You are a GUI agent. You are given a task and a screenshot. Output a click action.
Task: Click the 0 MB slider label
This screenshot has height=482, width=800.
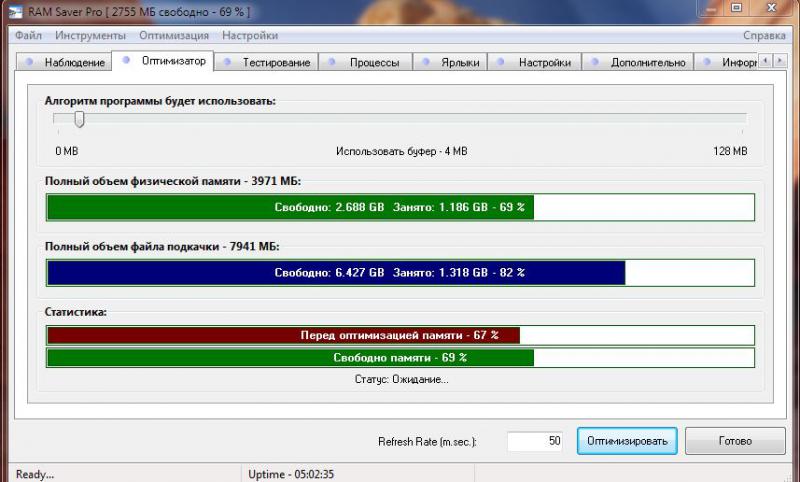click(x=67, y=151)
